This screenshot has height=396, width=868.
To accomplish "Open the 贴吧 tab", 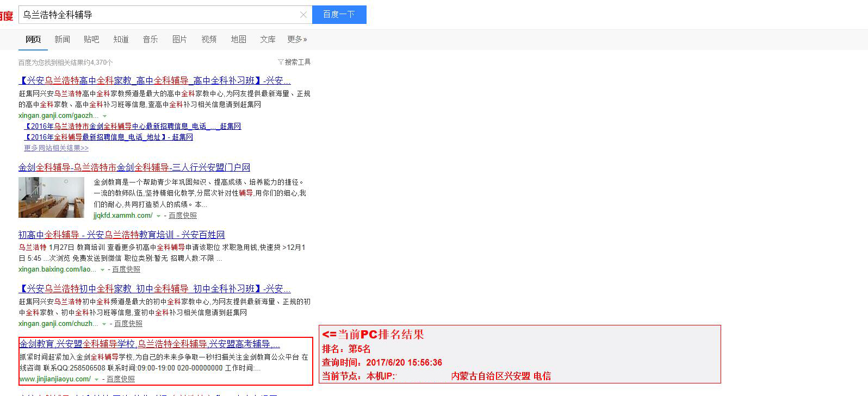I will pyautogui.click(x=91, y=39).
